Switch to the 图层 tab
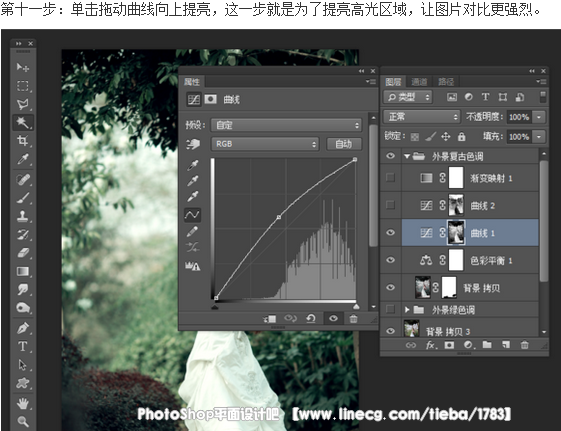The image size is (561, 431). click(393, 82)
